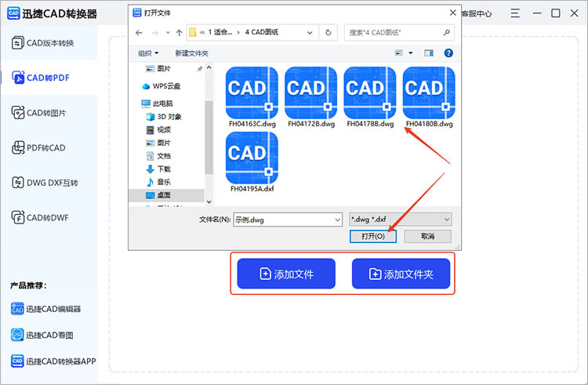Cancel the file dialog with 取消
The height and width of the screenshot is (385, 588).
click(427, 236)
